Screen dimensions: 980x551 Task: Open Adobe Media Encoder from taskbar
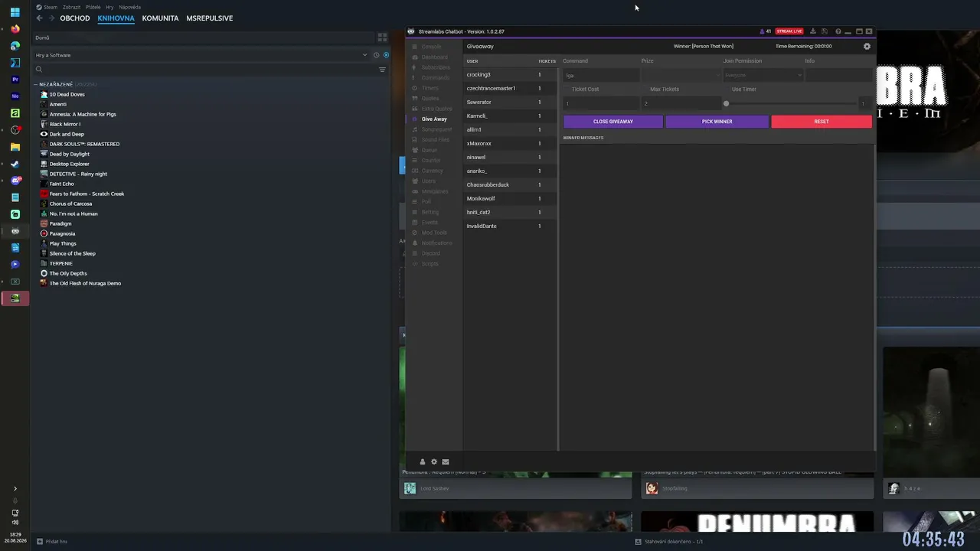pos(15,96)
